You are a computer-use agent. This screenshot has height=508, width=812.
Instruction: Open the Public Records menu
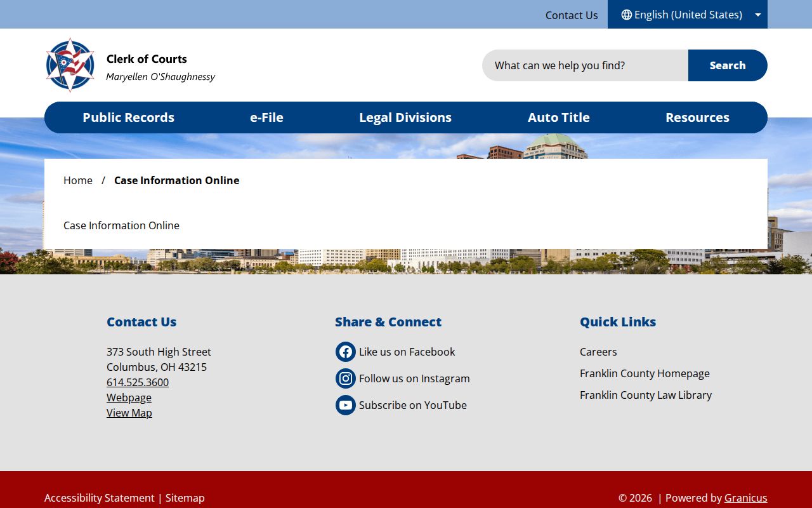click(x=128, y=117)
